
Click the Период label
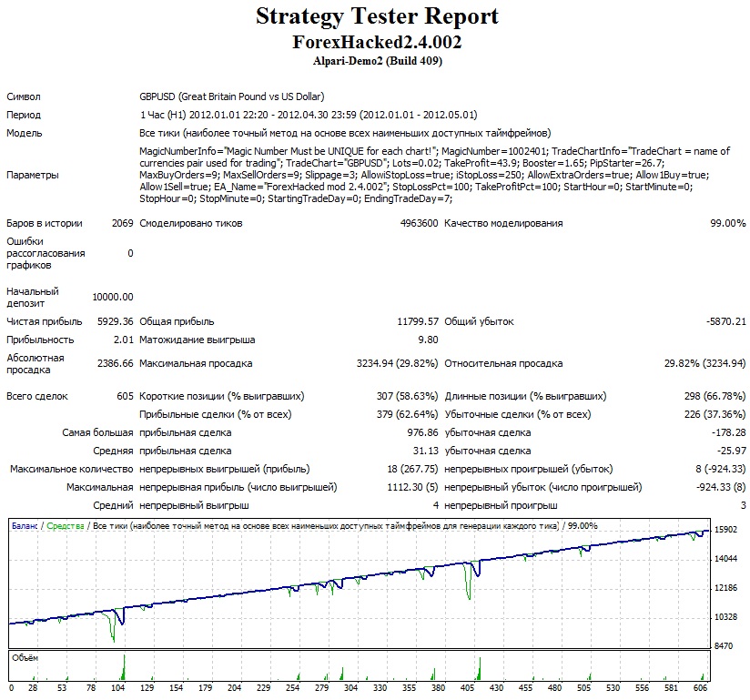point(24,116)
